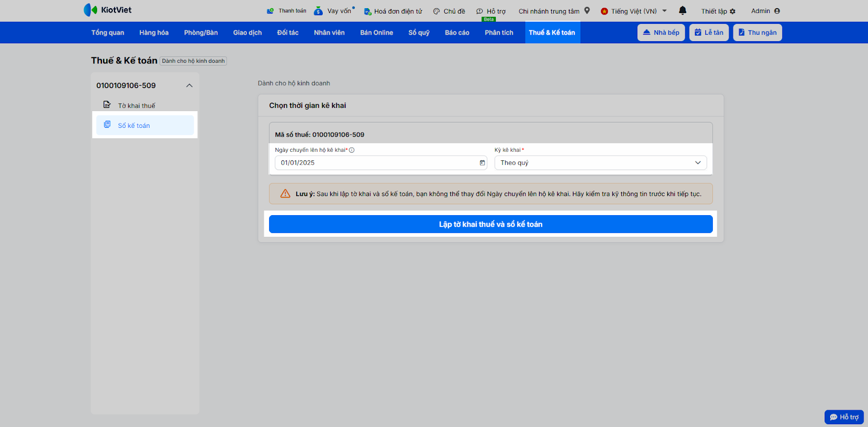Open Thanh toán in the top bar
The image size is (868, 427).
[286, 11]
